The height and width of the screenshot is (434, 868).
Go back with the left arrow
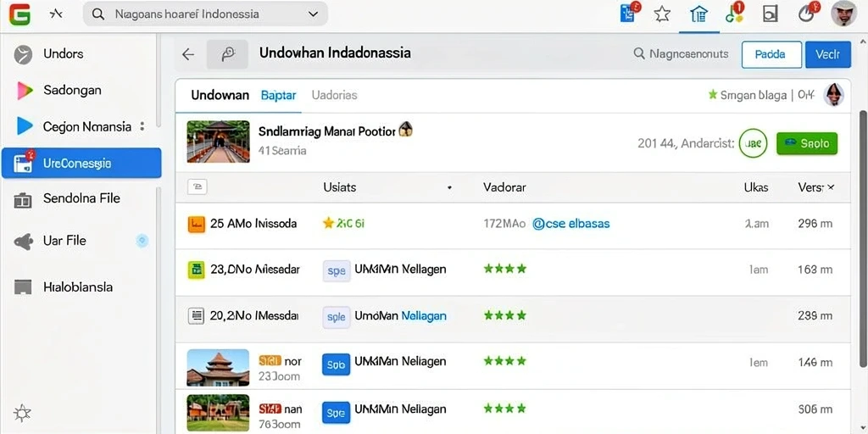[188, 54]
